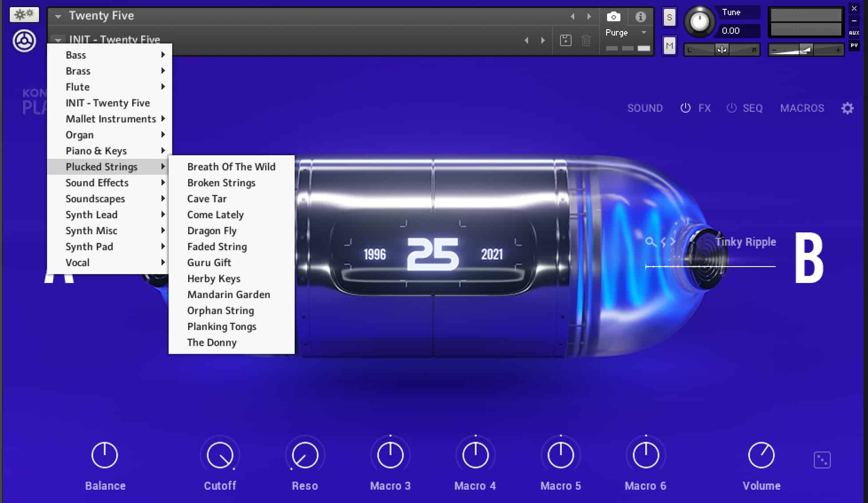Toggle Solo with the S button

coord(669,18)
